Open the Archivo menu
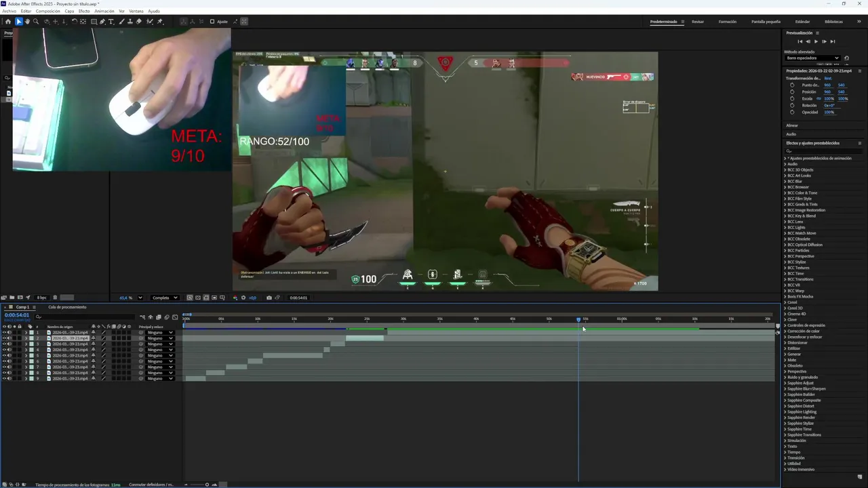Viewport: 868px width, 488px height. coord(9,11)
